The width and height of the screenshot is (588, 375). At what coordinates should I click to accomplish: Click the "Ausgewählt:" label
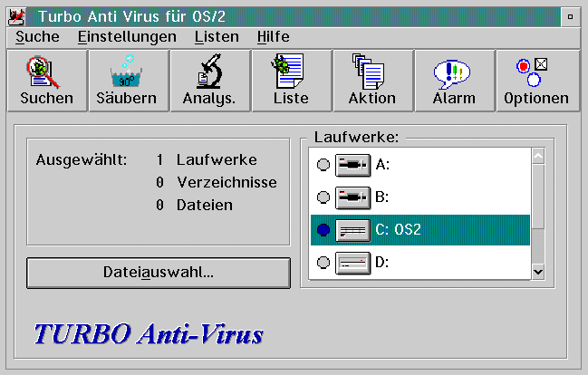click(x=82, y=160)
